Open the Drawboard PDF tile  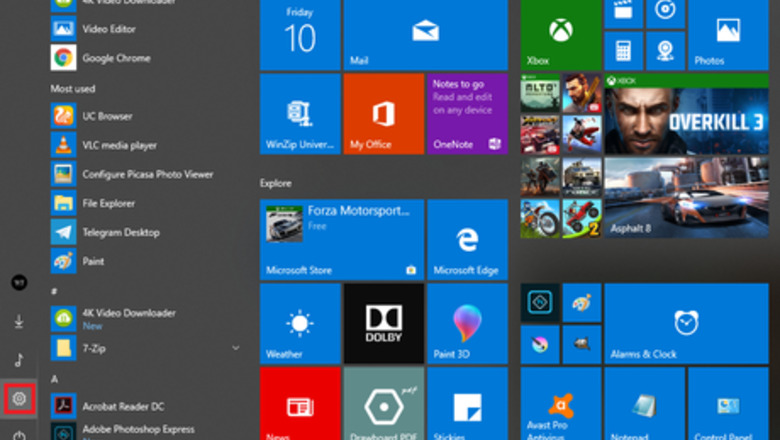[384, 404]
